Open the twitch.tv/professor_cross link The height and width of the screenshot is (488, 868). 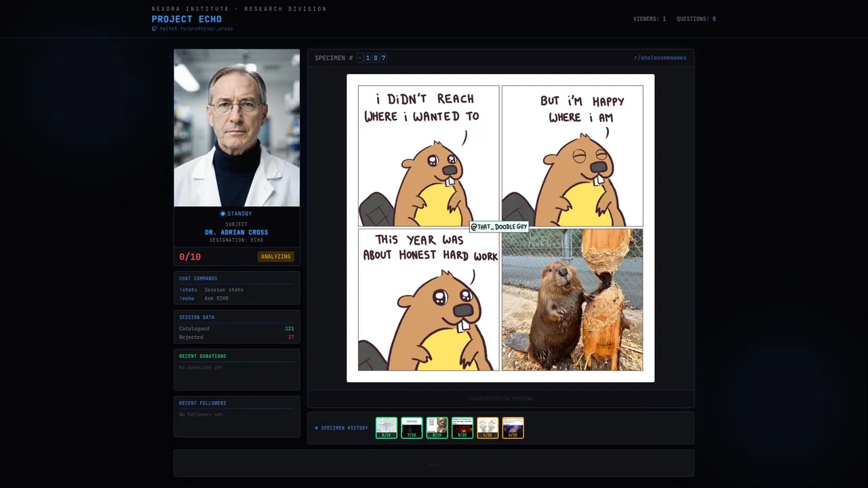[x=196, y=28]
